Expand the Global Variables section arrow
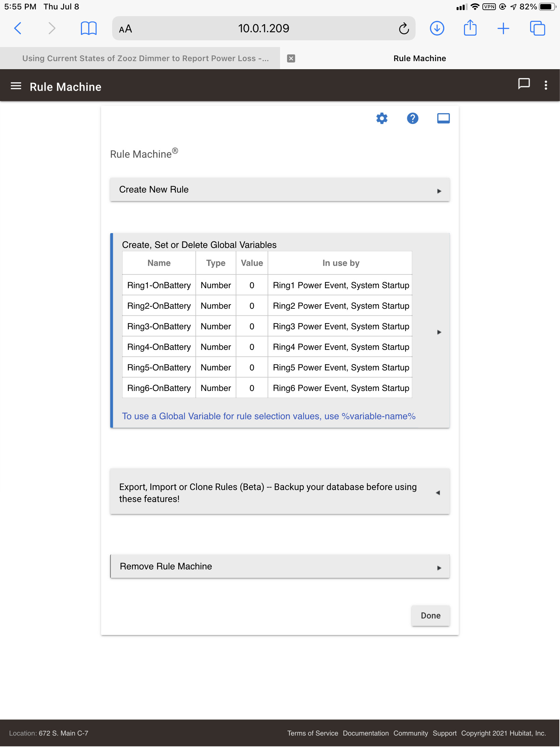Image resolution: width=560 pixels, height=747 pixels. point(439,332)
